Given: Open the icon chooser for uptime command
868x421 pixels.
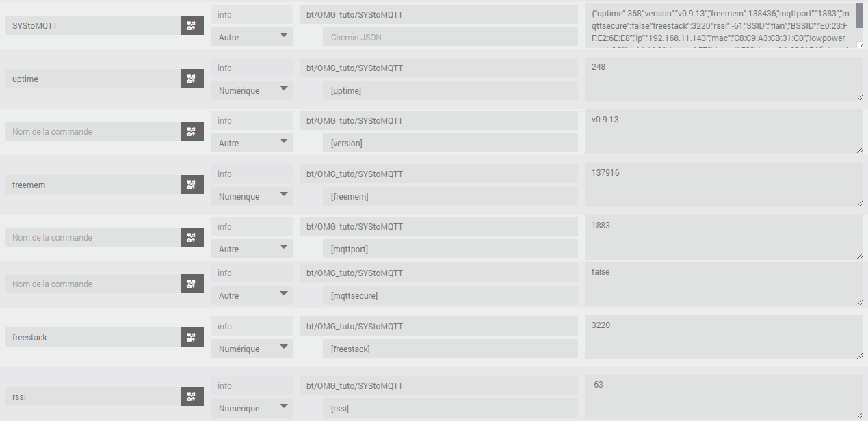Looking at the screenshot, I should [x=192, y=79].
